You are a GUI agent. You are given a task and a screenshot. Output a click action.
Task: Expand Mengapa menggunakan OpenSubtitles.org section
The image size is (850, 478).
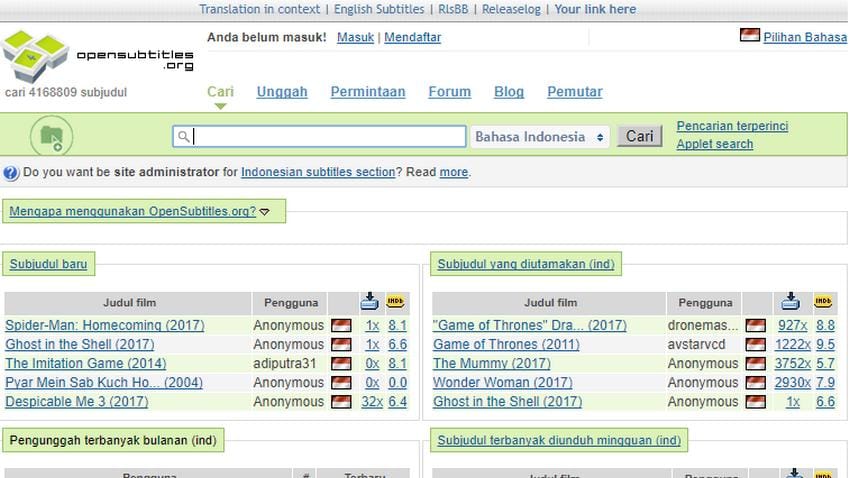tap(144, 211)
